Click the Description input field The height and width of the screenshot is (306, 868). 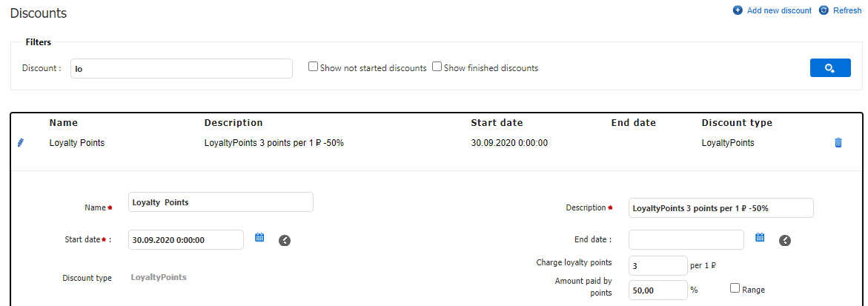pyautogui.click(x=720, y=208)
